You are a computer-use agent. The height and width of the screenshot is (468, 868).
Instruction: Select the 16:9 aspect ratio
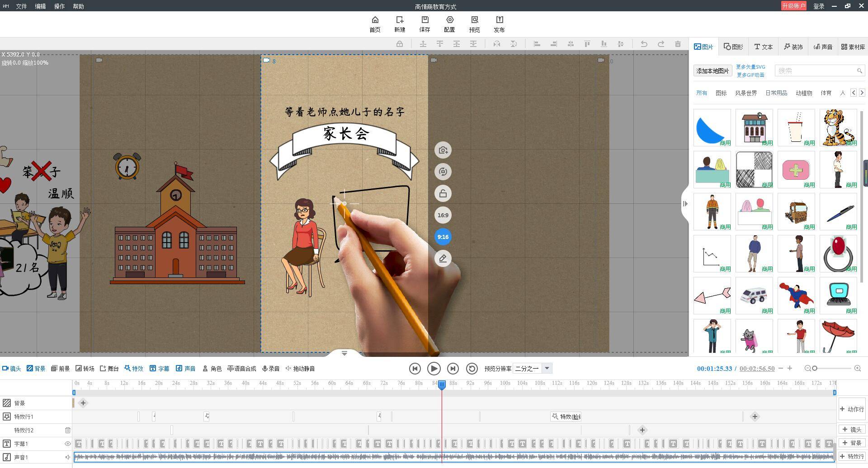click(443, 215)
